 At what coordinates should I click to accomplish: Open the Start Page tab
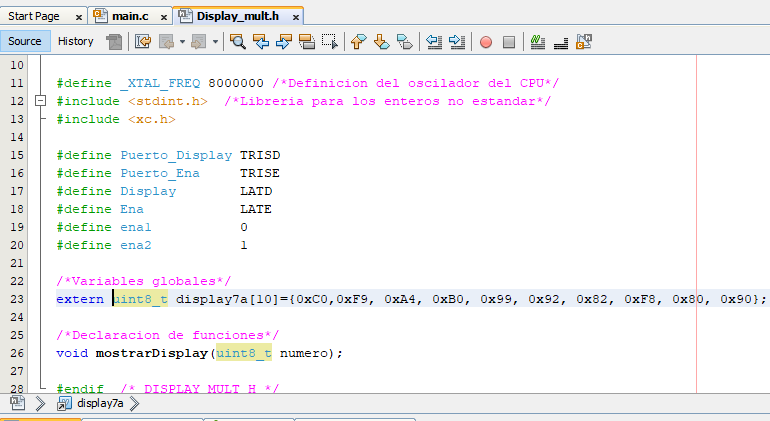[34, 16]
